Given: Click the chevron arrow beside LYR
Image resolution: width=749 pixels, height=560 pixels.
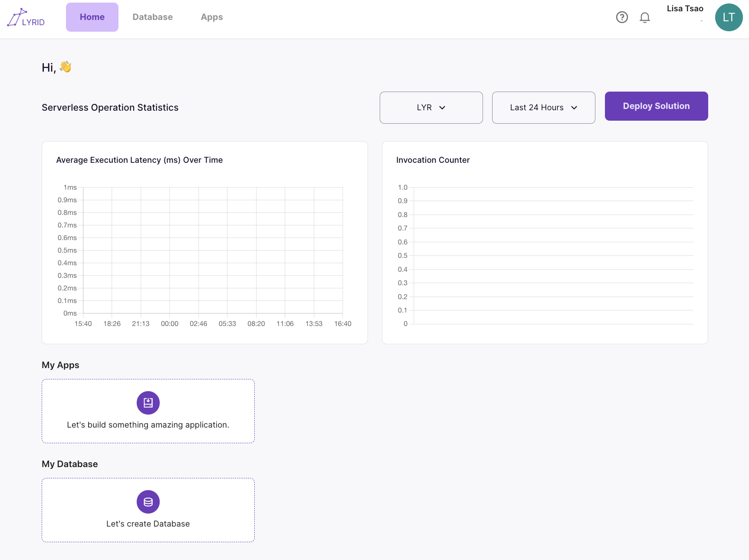Looking at the screenshot, I should tap(442, 108).
